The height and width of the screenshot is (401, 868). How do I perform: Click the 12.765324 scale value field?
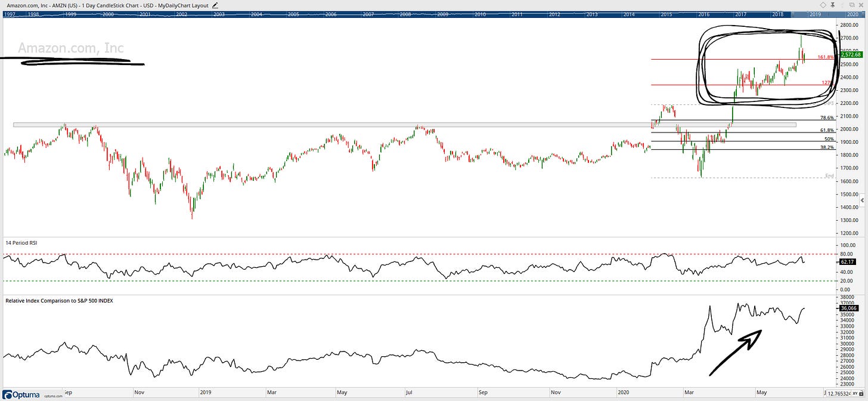coord(838,393)
